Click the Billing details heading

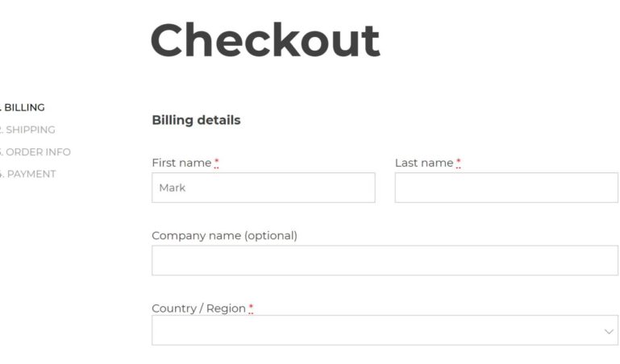[x=196, y=120]
